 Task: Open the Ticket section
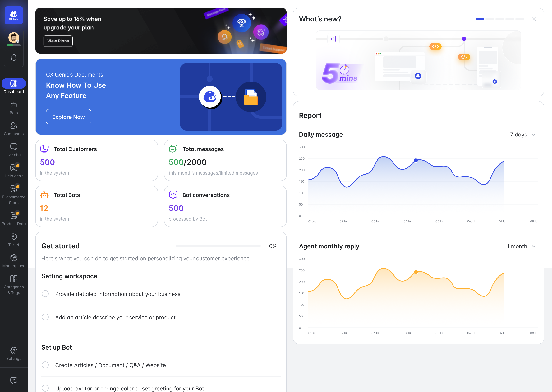[14, 238]
